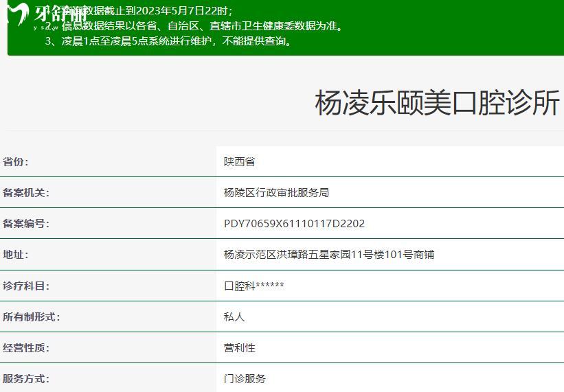Click the 地址 label
Screen dimensions: 564x392
[16, 255]
